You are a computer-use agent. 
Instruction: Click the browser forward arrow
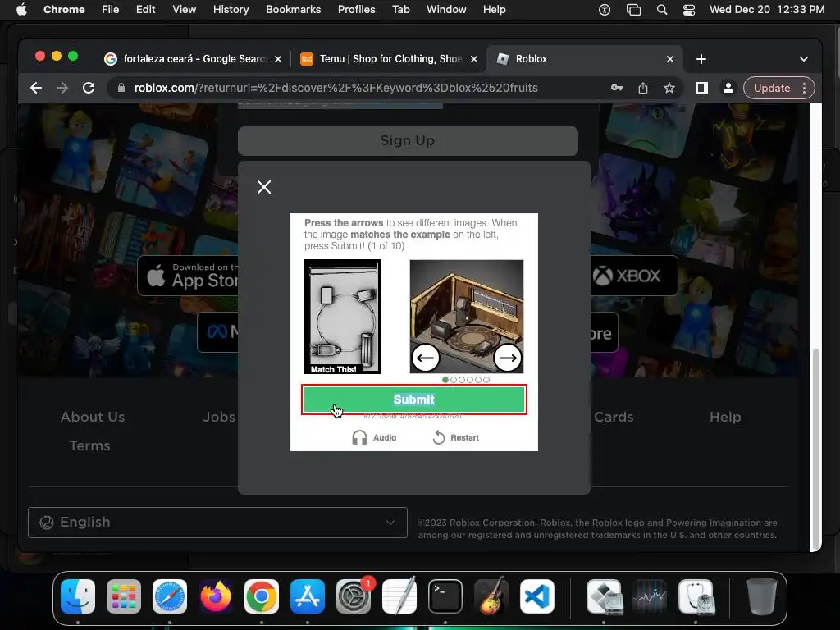click(62, 88)
